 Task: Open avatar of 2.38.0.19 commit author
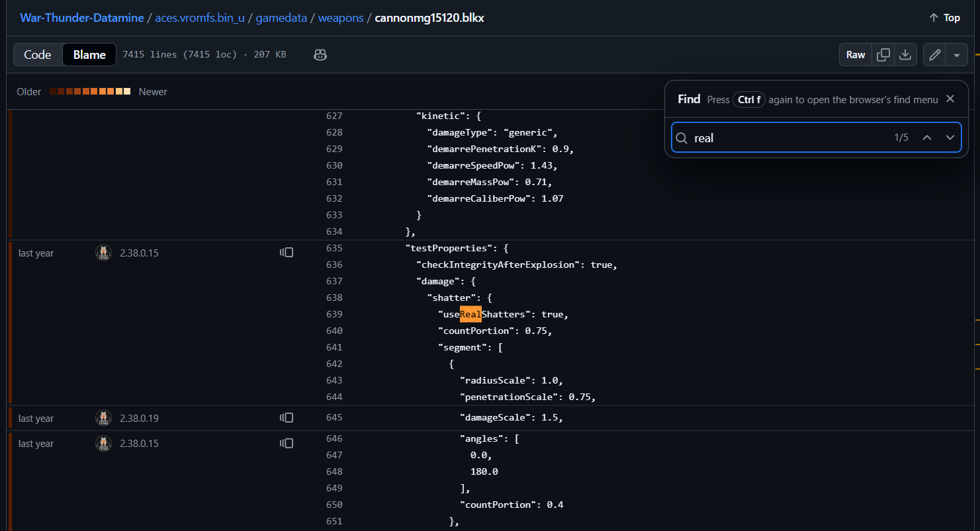pyautogui.click(x=103, y=418)
